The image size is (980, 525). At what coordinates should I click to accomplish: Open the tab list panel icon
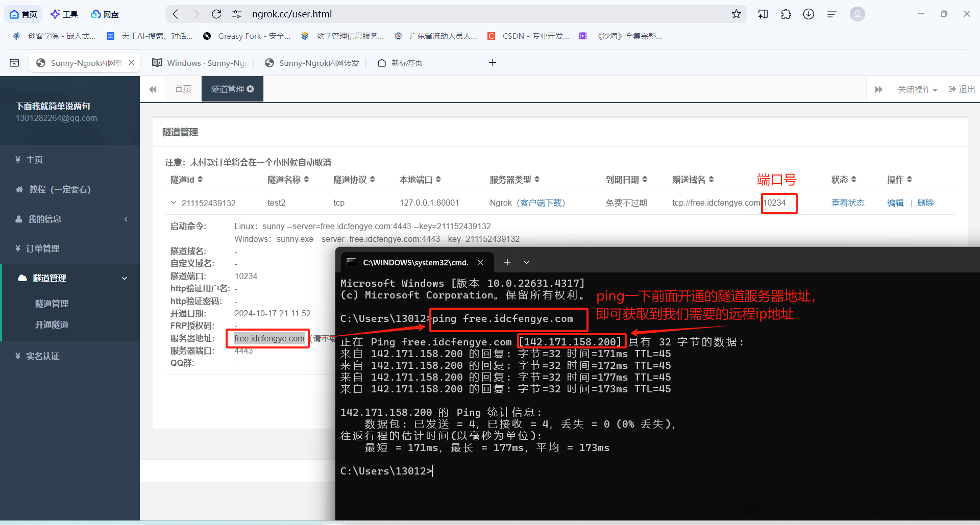tap(14, 63)
